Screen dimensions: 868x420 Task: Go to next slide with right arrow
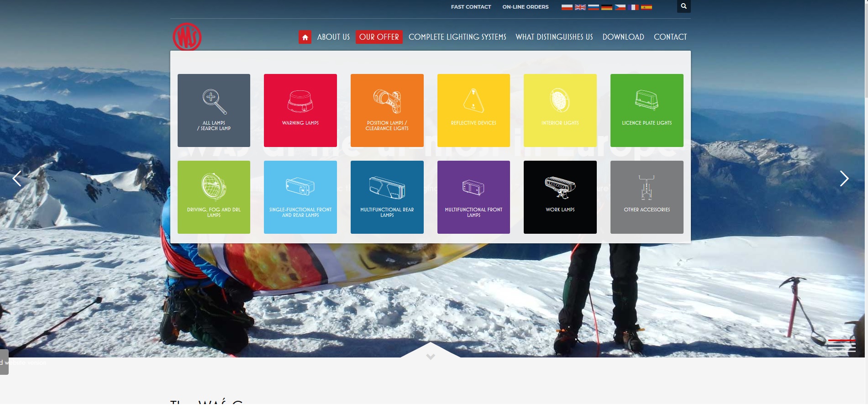(x=844, y=178)
